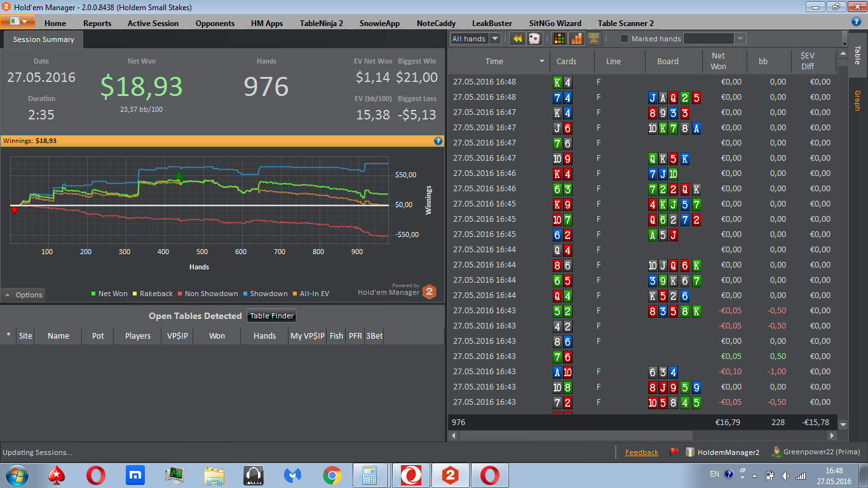
Task: Open the Marked hands combo box
Action: coord(714,39)
